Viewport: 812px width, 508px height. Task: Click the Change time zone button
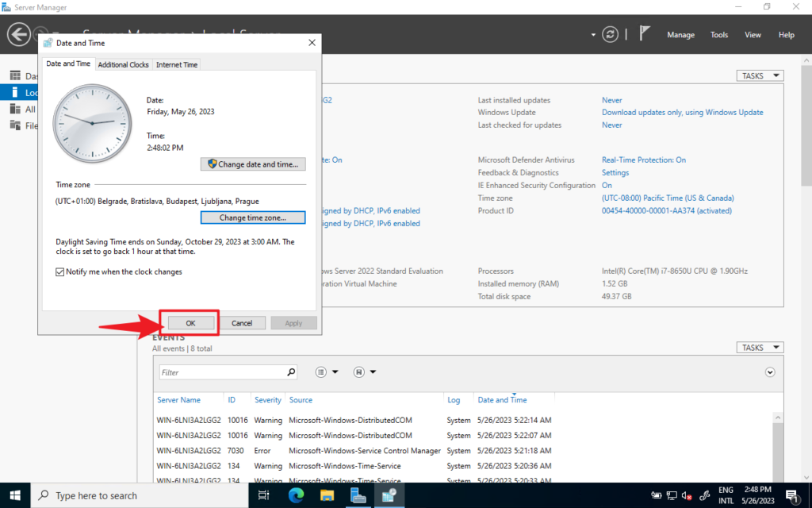click(253, 217)
